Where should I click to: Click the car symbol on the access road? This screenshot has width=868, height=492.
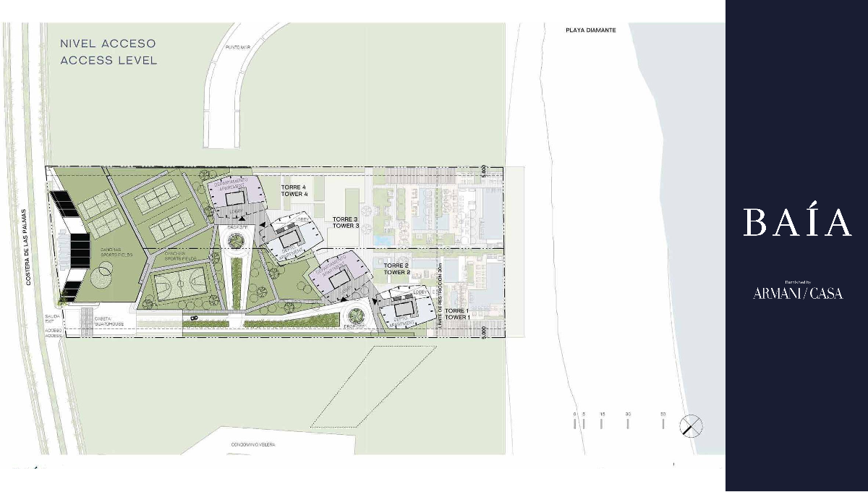193,318
